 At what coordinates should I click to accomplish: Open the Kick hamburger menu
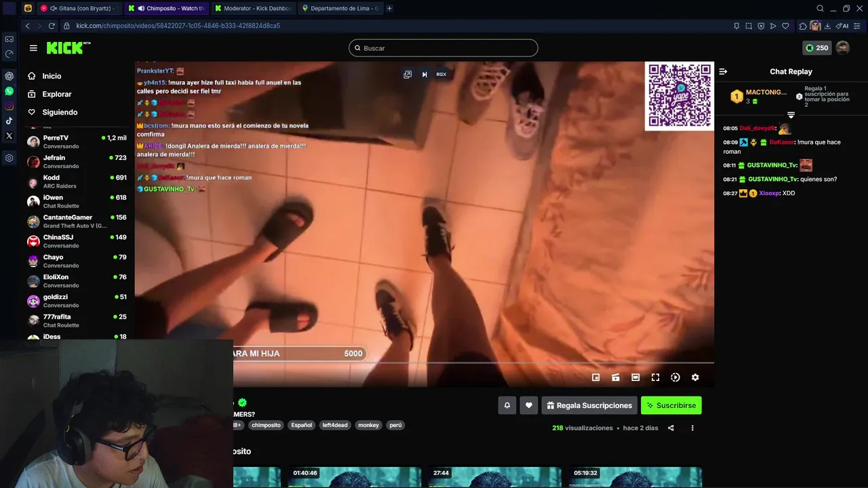pos(33,48)
